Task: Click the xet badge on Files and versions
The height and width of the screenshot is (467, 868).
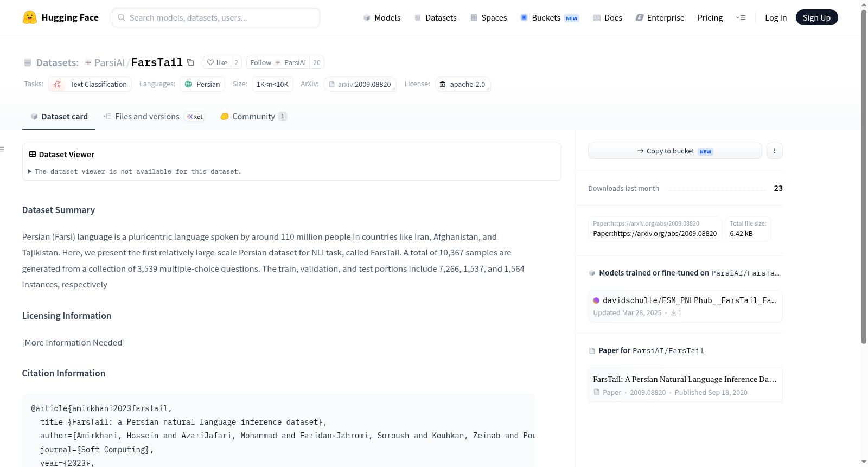Action: pyautogui.click(x=195, y=117)
